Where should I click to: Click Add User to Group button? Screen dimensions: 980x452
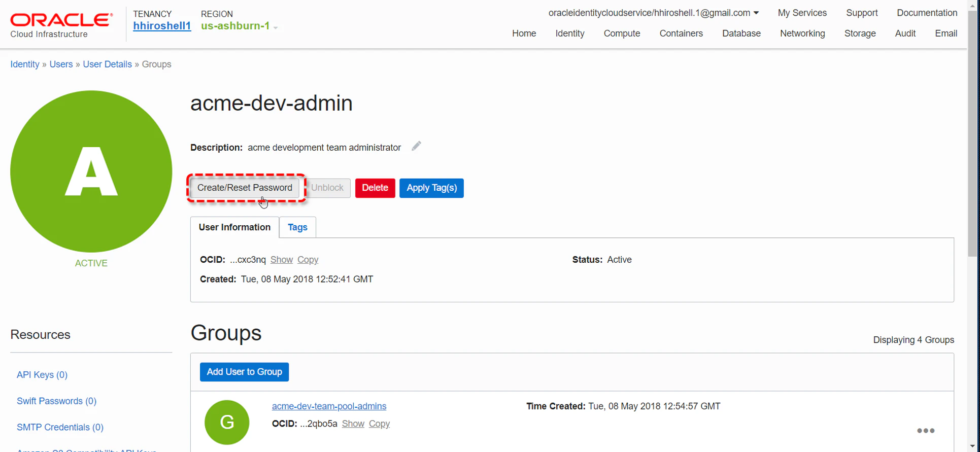[244, 372]
